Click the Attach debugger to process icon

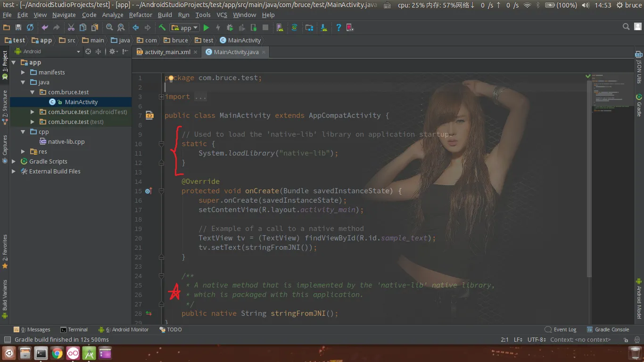253,28
